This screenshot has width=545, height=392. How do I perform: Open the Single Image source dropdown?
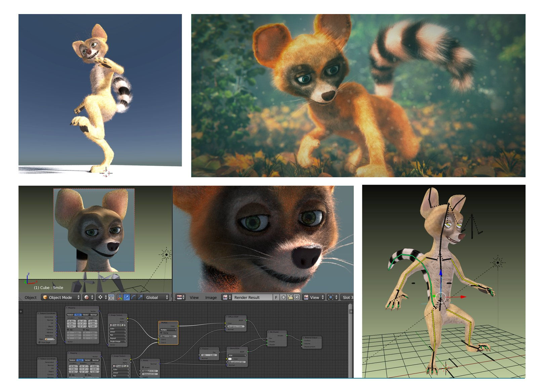click(x=118, y=341)
